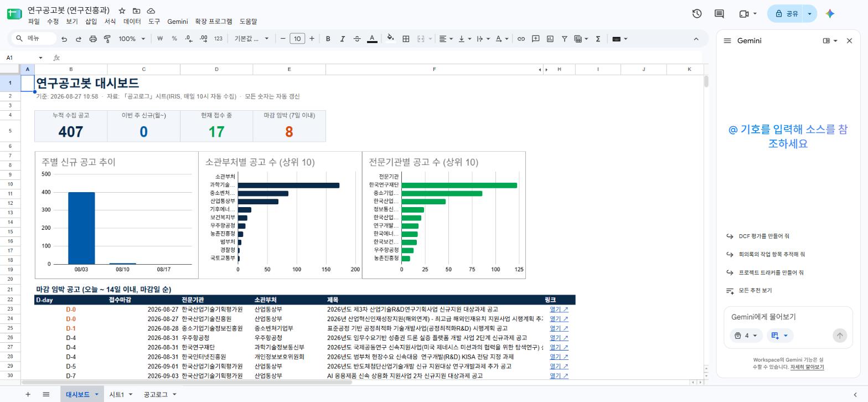Open the fill color picker
This screenshot has width=868, height=402.
[390, 39]
